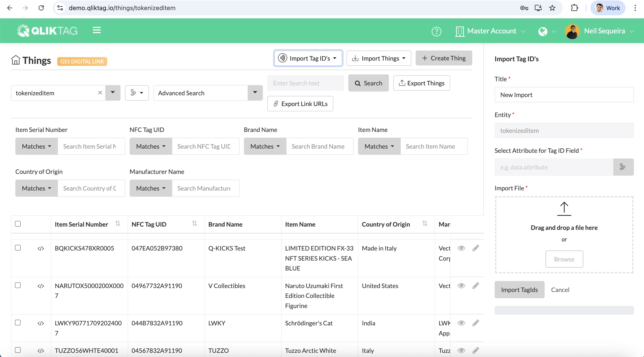Viewport: 644px width, 357px height.
Task: Open the Import Things dropdown
Action: 379,58
